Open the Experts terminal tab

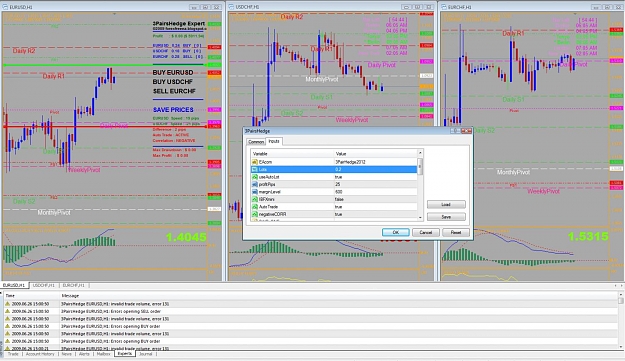(125, 353)
